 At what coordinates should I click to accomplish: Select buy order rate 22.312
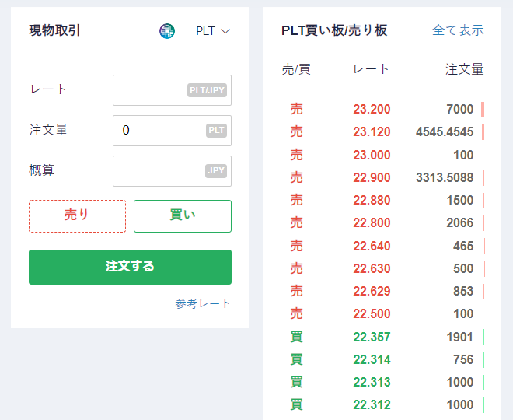point(372,405)
